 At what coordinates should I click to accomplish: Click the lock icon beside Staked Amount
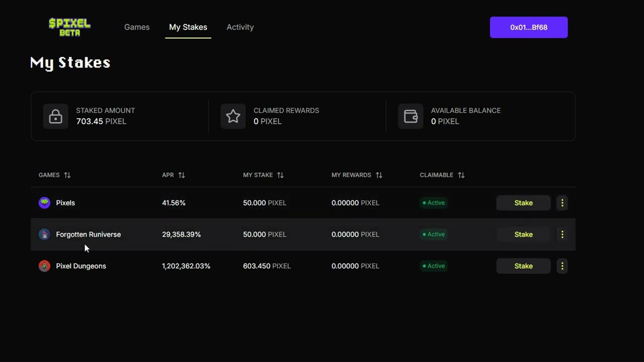(55, 116)
